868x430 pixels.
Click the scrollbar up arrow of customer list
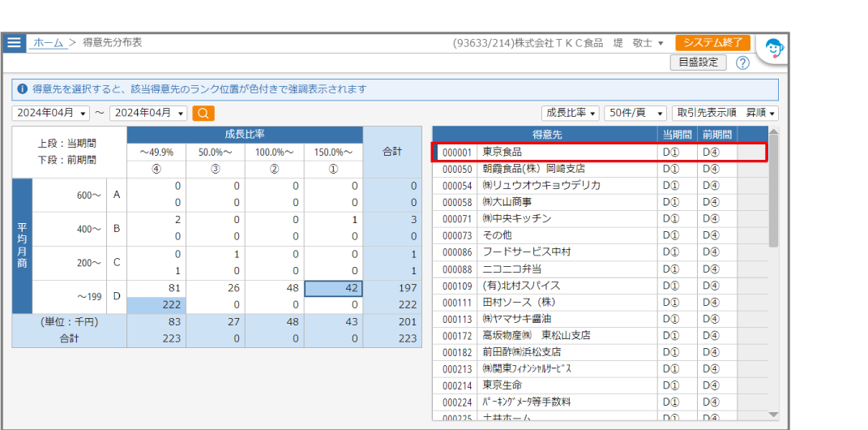click(773, 131)
